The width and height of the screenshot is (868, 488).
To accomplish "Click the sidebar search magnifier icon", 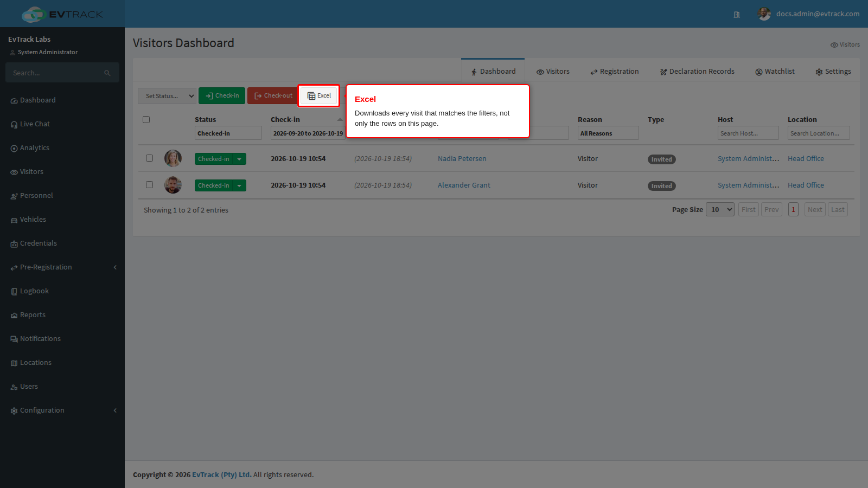I will pyautogui.click(x=107, y=73).
